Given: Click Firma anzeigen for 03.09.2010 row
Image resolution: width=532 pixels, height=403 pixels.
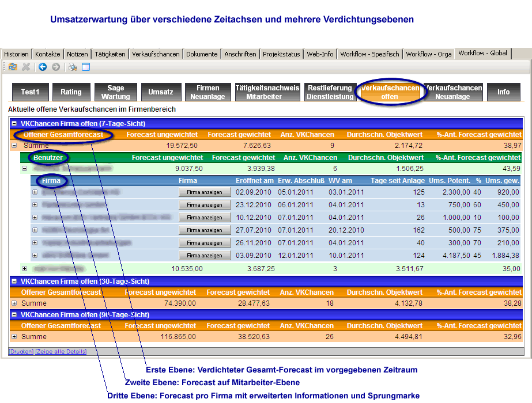Looking at the screenshot, I should [205, 255].
